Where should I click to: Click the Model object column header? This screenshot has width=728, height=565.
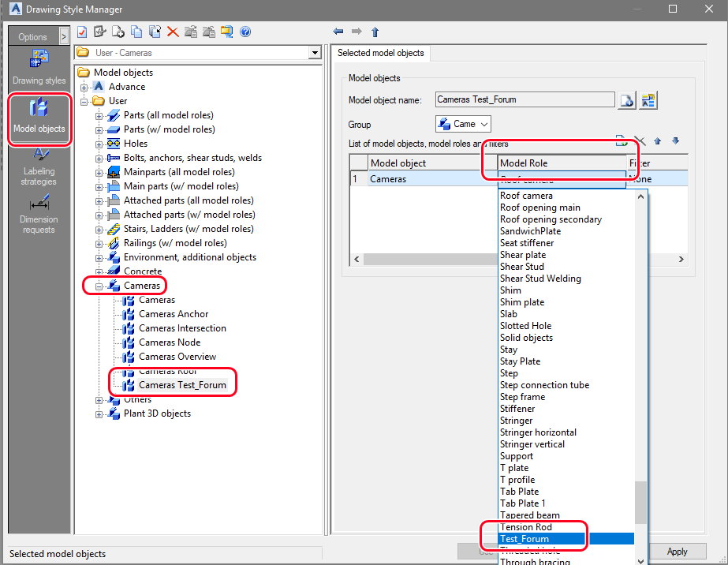point(433,163)
